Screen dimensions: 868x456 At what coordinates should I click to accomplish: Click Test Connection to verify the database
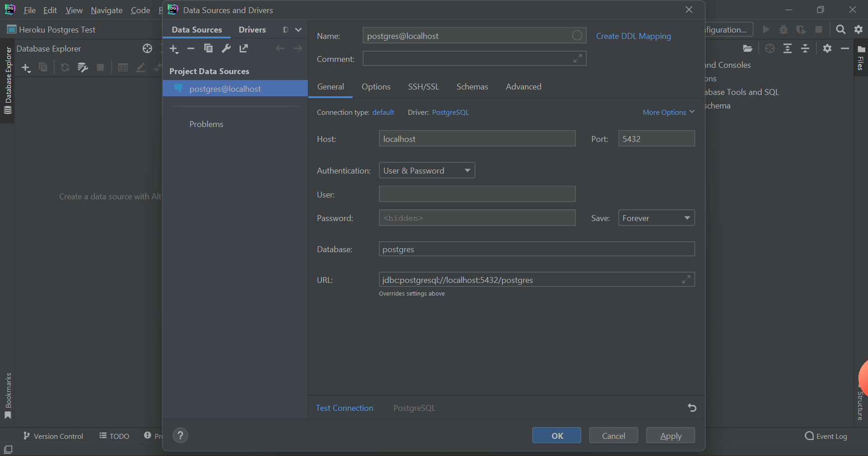click(x=344, y=408)
